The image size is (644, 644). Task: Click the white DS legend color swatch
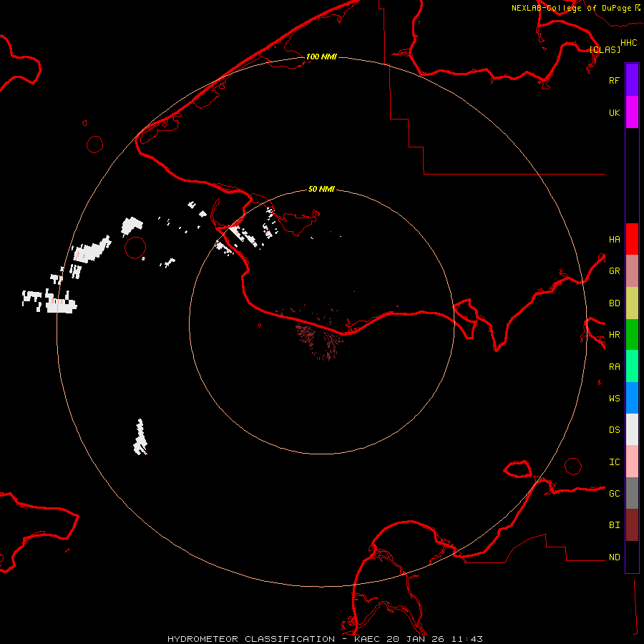tap(632, 429)
